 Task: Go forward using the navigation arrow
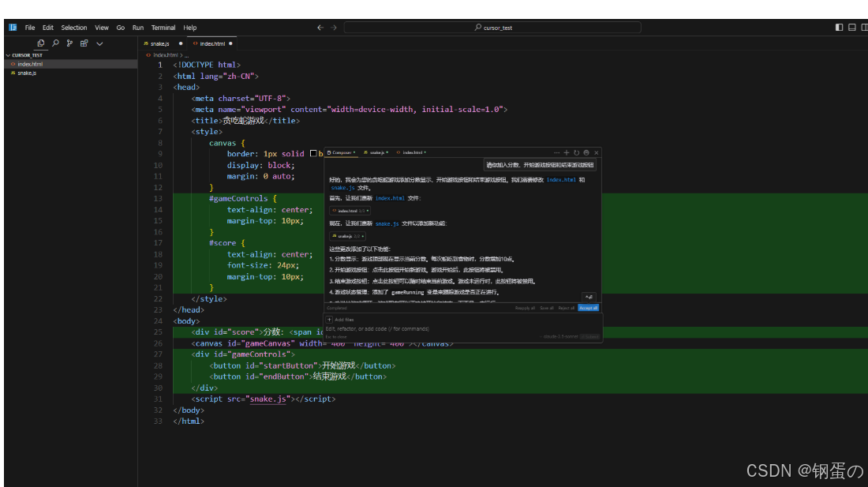pos(333,27)
